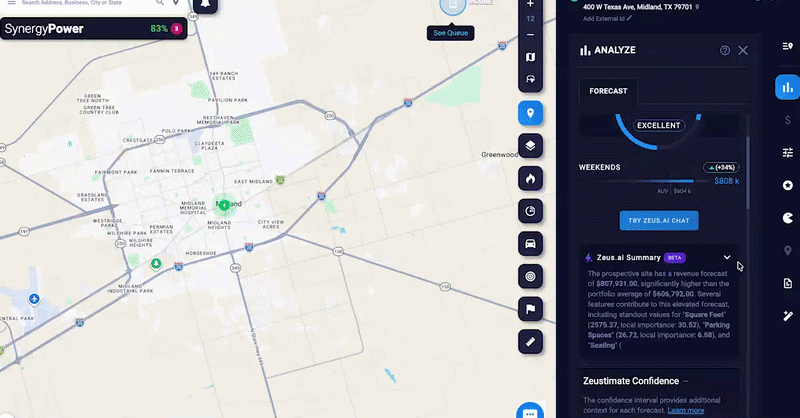Open the notifications bell
The height and width of the screenshot is (418, 800).
[x=205, y=5]
